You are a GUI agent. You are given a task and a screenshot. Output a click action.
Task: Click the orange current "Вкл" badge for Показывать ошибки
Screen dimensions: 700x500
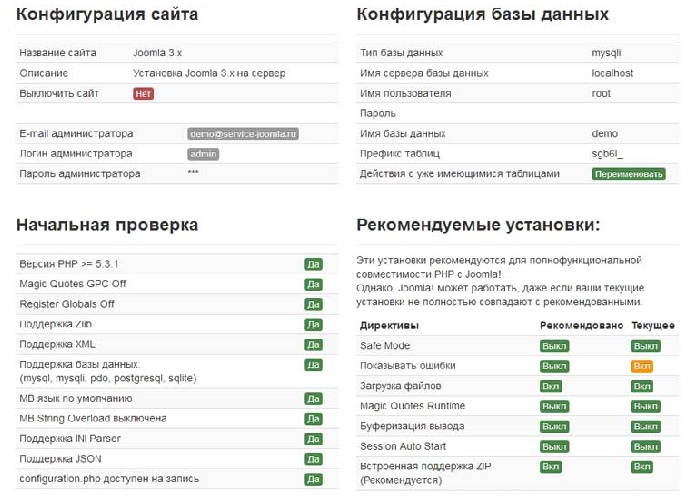(x=642, y=366)
